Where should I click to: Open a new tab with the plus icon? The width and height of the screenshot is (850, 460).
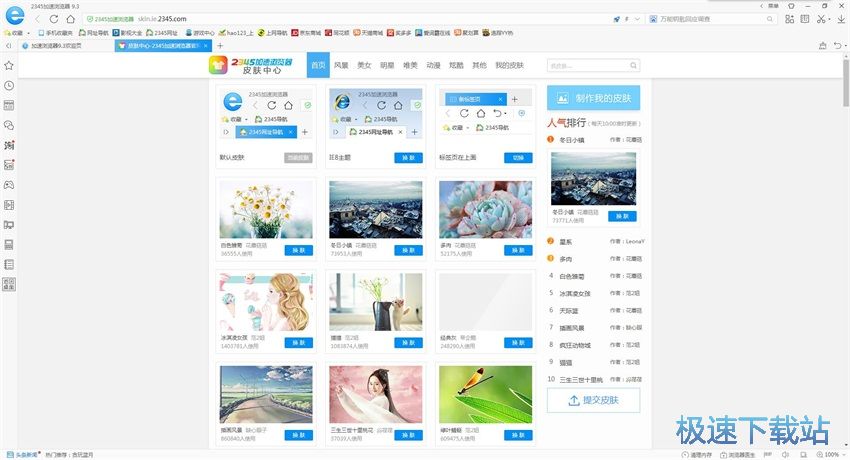point(220,46)
